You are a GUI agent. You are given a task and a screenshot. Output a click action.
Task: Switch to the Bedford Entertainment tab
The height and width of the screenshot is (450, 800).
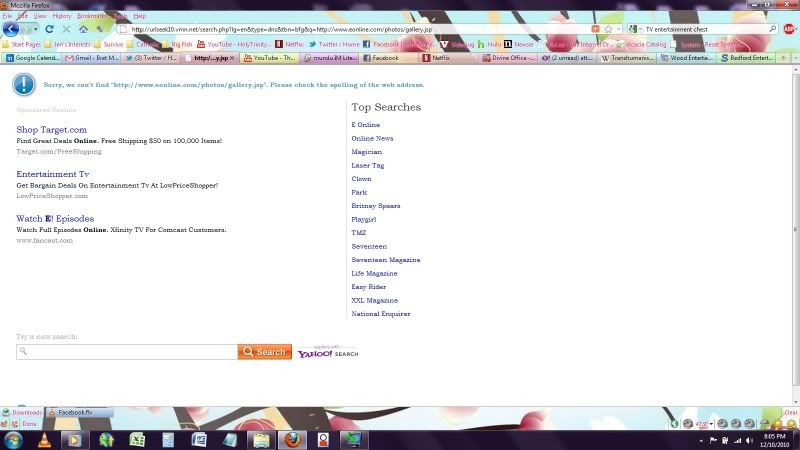[746, 58]
